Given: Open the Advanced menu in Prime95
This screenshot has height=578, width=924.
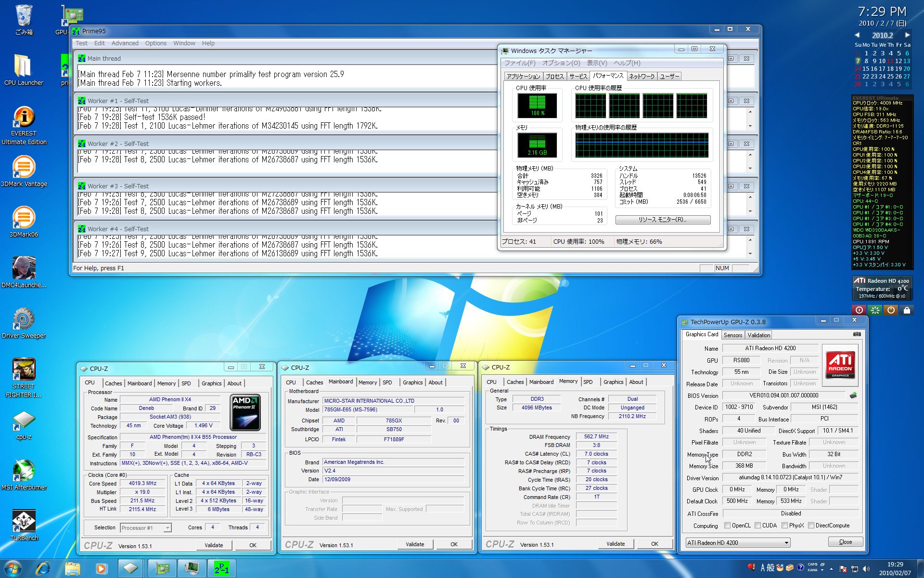Looking at the screenshot, I should [125, 43].
